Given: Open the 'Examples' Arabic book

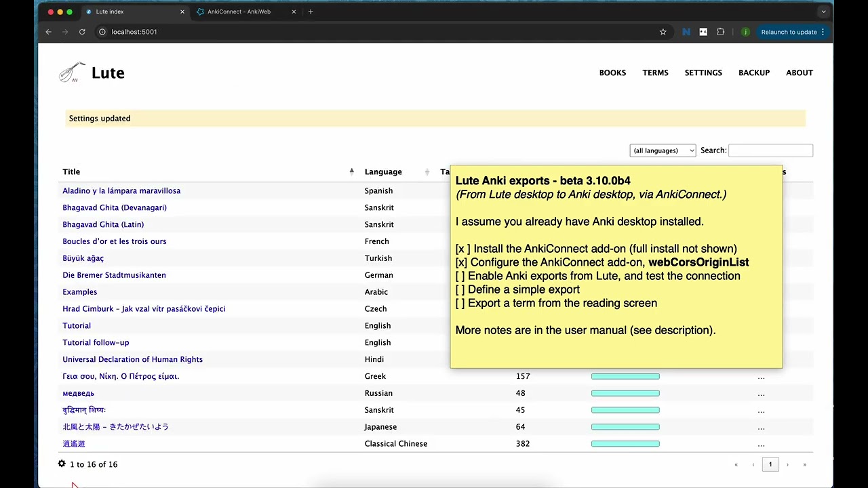Looking at the screenshot, I should [80, 292].
